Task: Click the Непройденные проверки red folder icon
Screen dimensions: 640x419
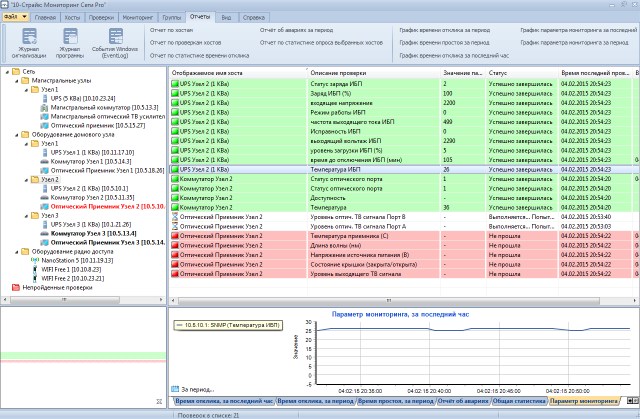Action: pyautogui.click(x=16, y=287)
